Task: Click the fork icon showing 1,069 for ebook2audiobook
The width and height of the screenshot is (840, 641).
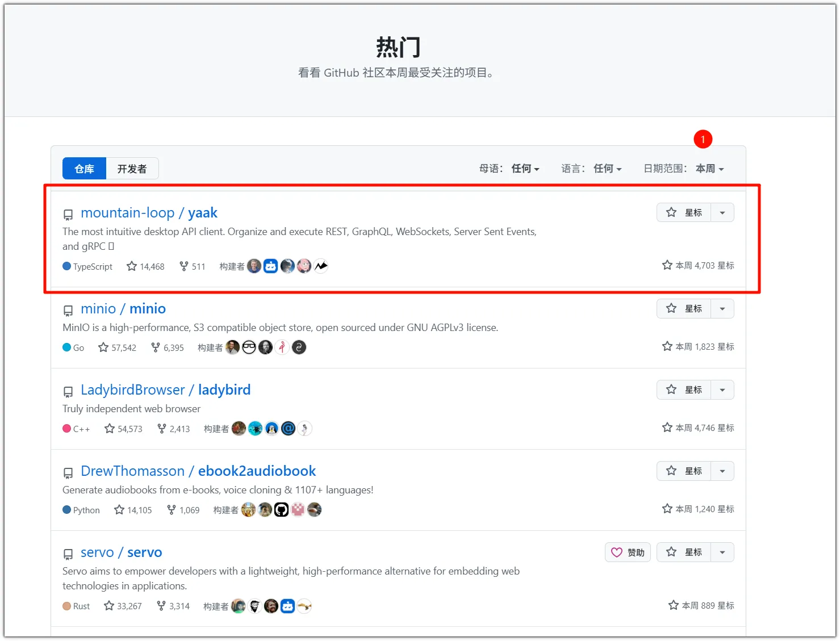Action: coord(172,509)
